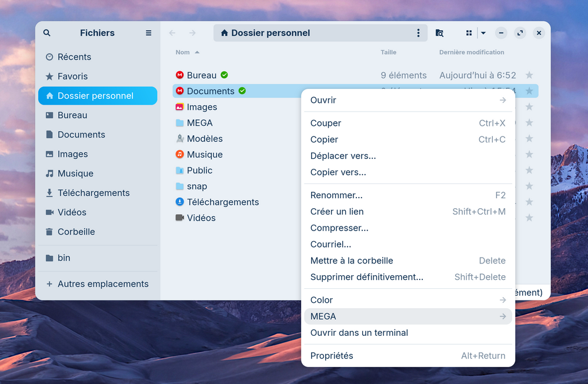Screen dimensions: 588x384
Task: Go to Corbeille in the sidebar
Action: coord(76,232)
